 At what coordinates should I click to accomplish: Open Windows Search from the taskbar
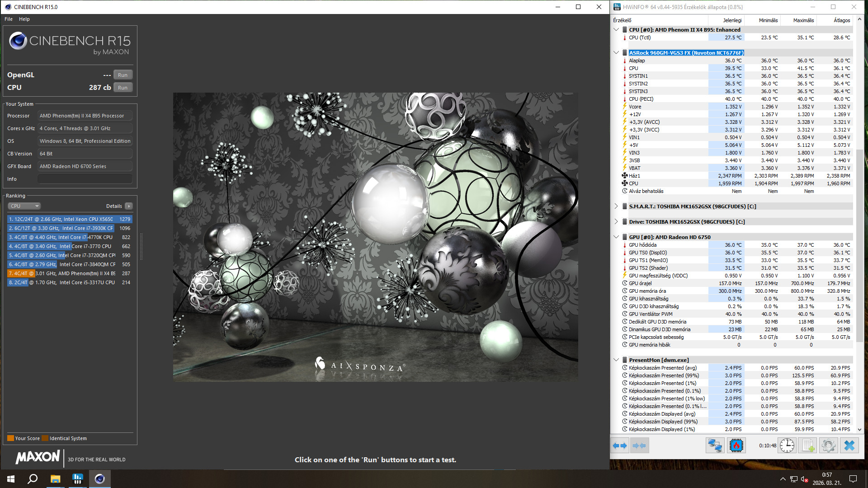(x=33, y=479)
